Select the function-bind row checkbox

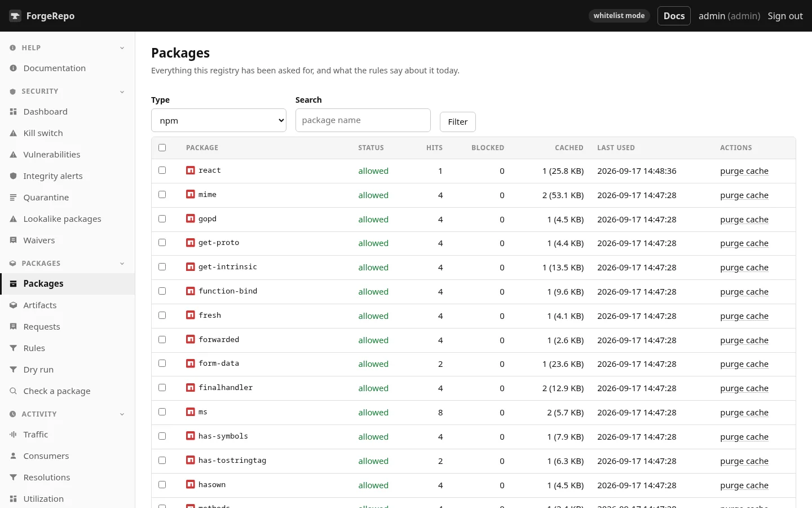tap(162, 291)
